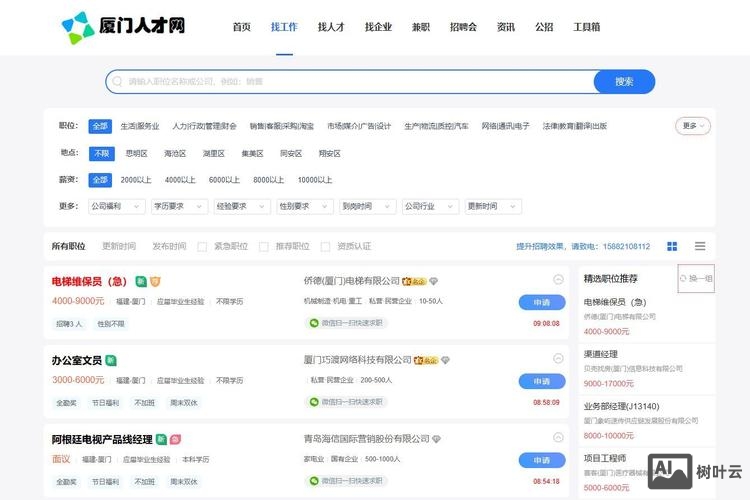Screen dimensions: 750x500
Task: Toggle the 推荐职位 checkbox
Action: [264, 247]
